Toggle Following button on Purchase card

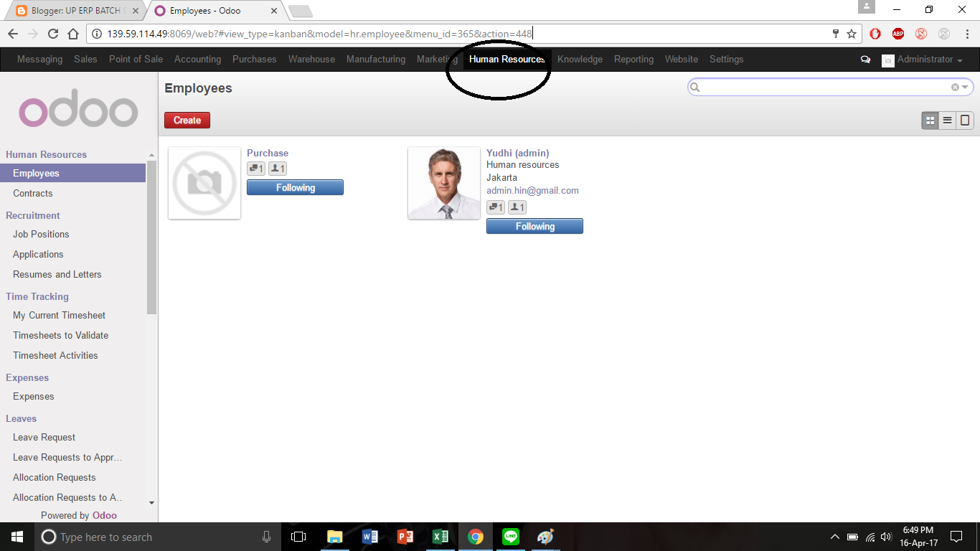(x=295, y=187)
